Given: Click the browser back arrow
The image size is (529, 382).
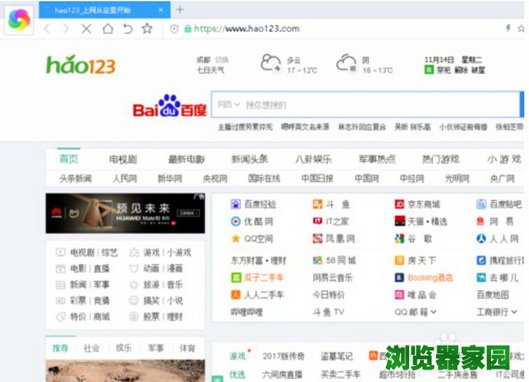Looking at the screenshot, I should click(47, 29).
